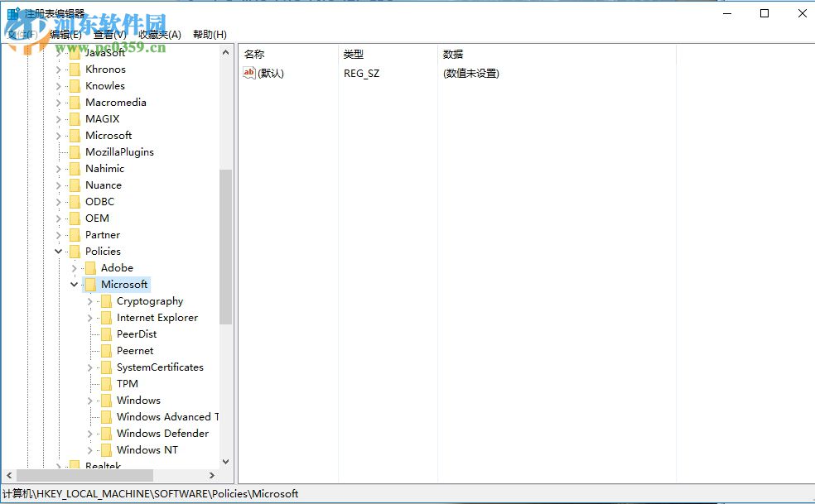Click the Adobe key folder icon

91,267
